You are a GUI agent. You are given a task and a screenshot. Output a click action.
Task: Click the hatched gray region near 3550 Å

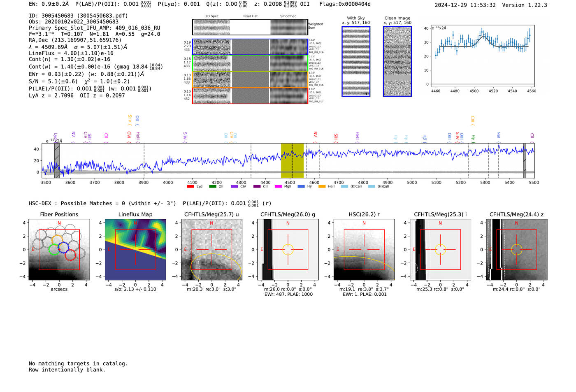point(57,161)
